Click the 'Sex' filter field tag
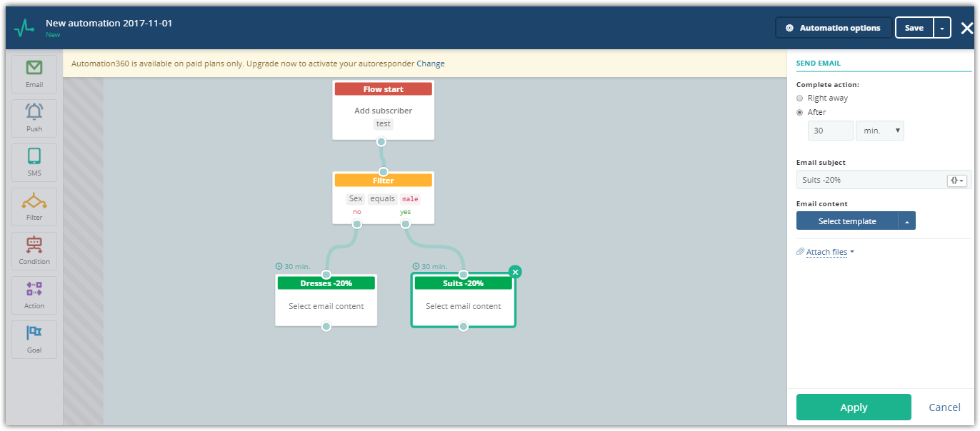This screenshot has width=980, height=431. (356, 199)
